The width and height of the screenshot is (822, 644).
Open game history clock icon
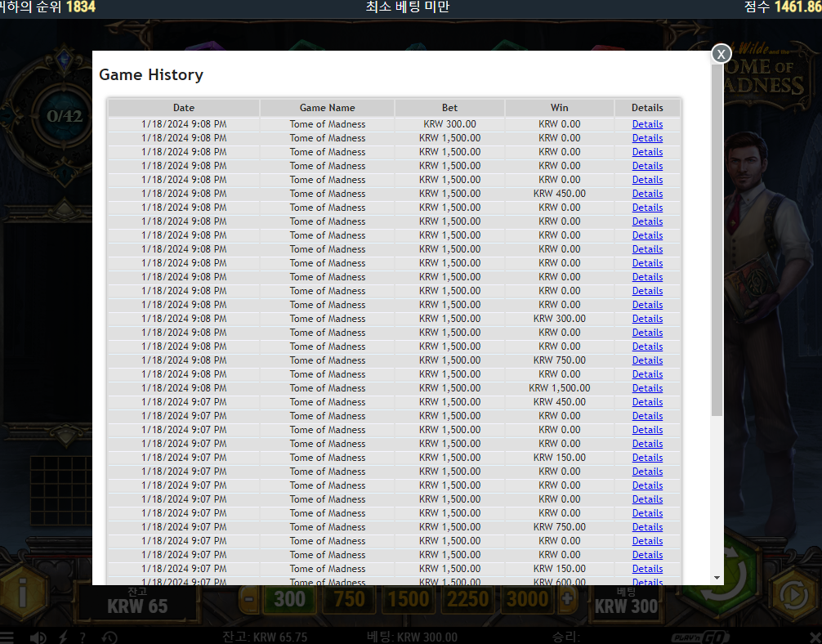[x=109, y=637]
